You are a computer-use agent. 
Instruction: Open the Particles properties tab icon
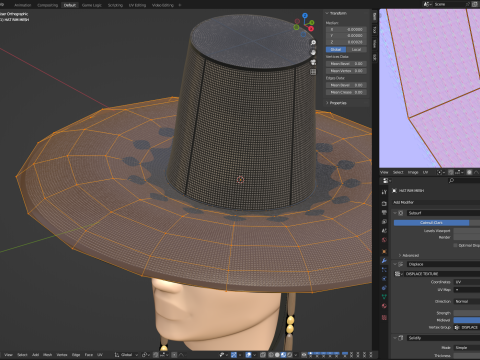384,270
